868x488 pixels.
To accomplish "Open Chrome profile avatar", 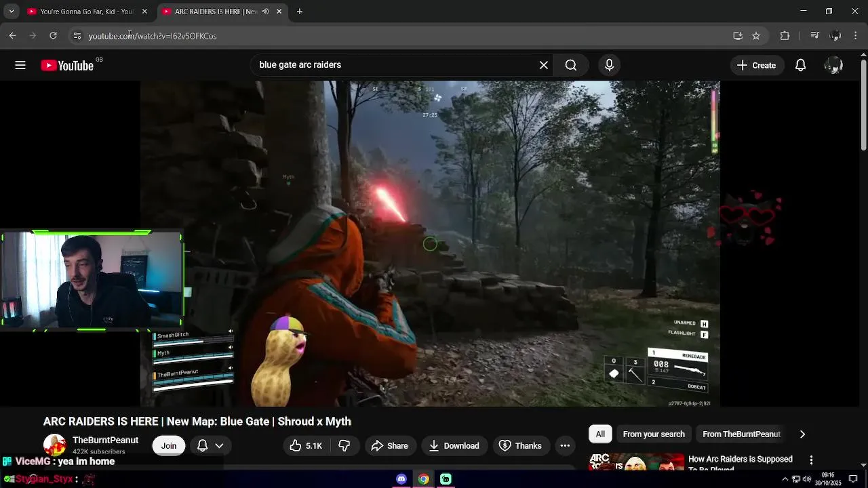I will pos(835,36).
